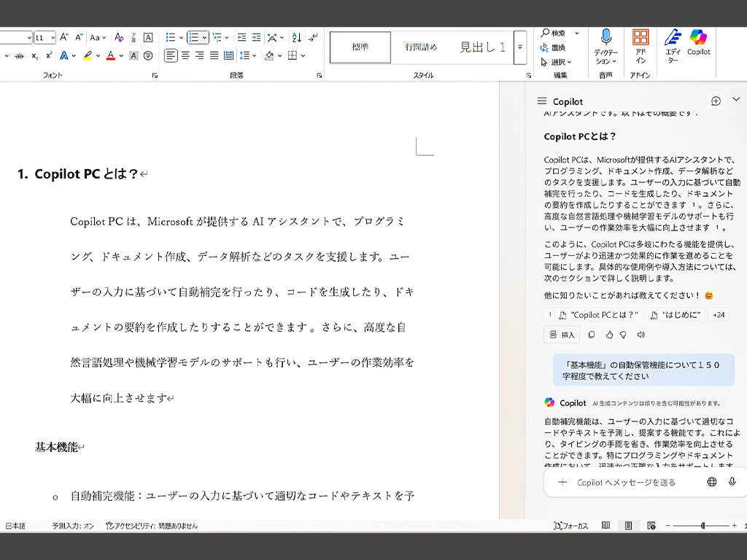Increase the paragraph indent

pyautogui.click(x=256, y=37)
